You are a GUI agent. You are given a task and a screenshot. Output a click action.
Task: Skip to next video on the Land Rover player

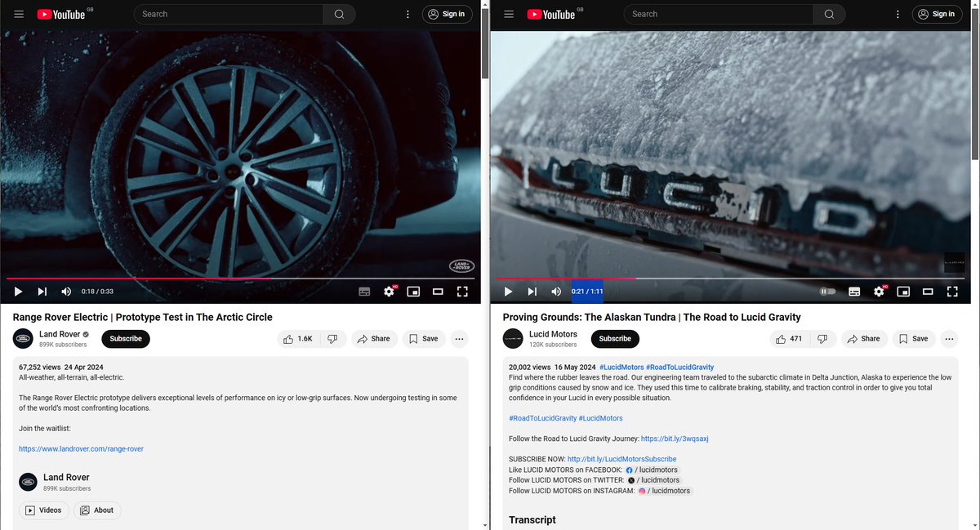42,291
